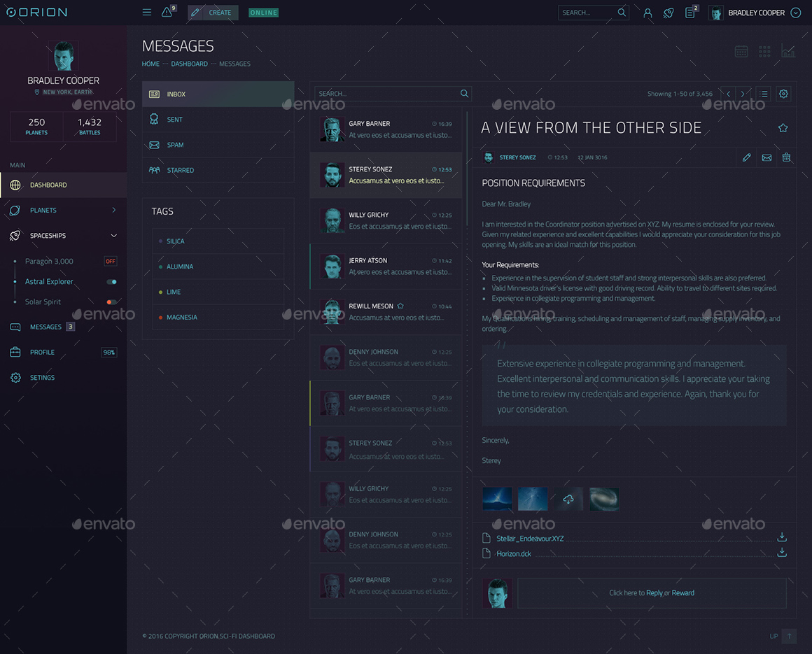Switch off the Solar Spirit toggle
Viewport: 812px width, 654px height.
[x=111, y=301]
